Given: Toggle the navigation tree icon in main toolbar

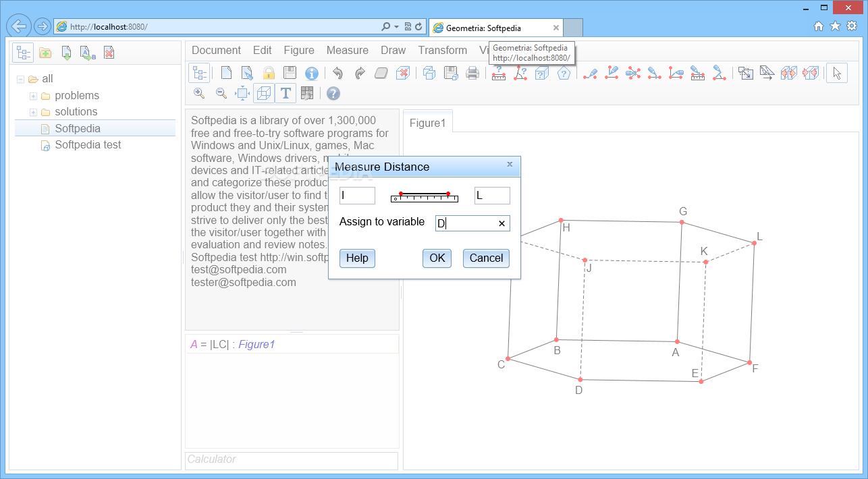Looking at the screenshot, I should pyautogui.click(x=198, y=73).
